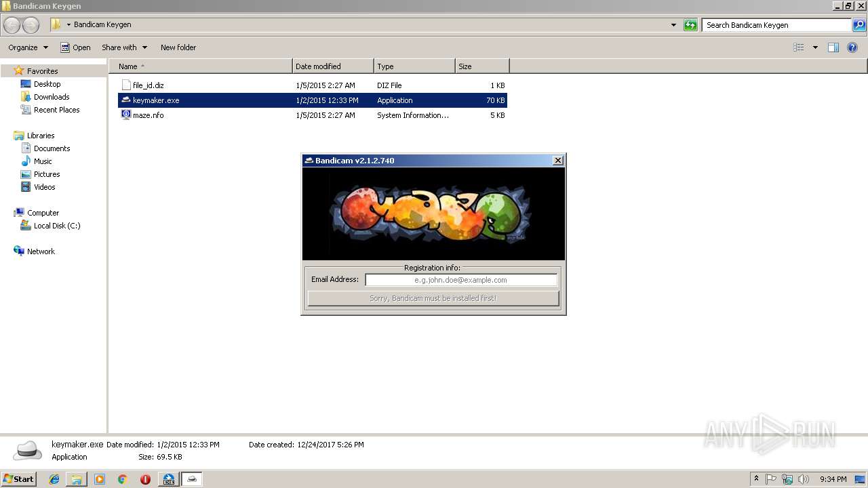Open the Music library
Viewport: 868px width, 488px height.
point(43,161)
